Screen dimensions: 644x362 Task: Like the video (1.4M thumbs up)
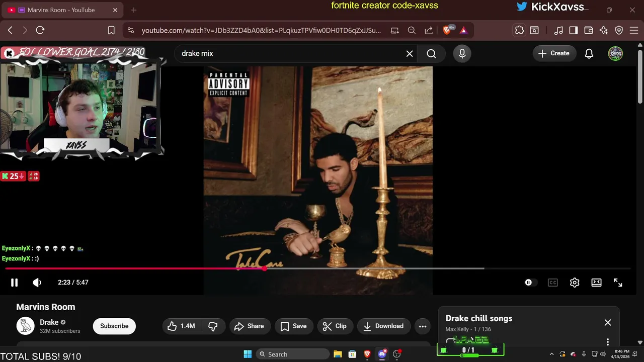[x=181, y=326]
